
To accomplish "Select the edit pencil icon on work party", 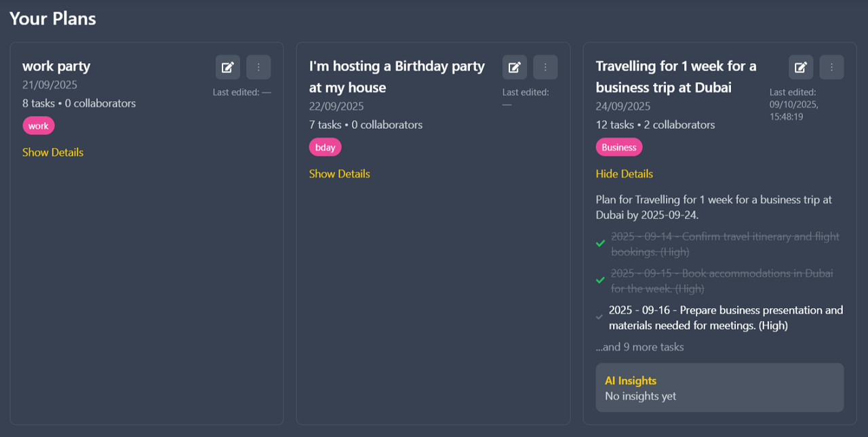I will click(227, 66).
